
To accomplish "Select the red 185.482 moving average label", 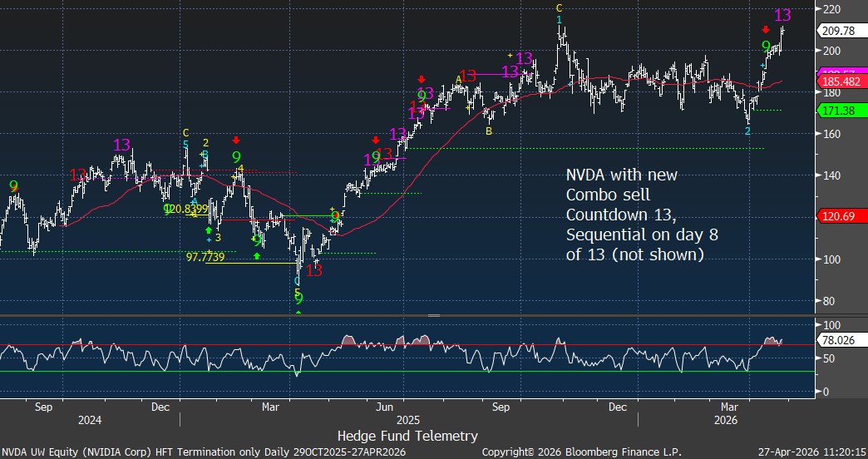I will [841, 83].
